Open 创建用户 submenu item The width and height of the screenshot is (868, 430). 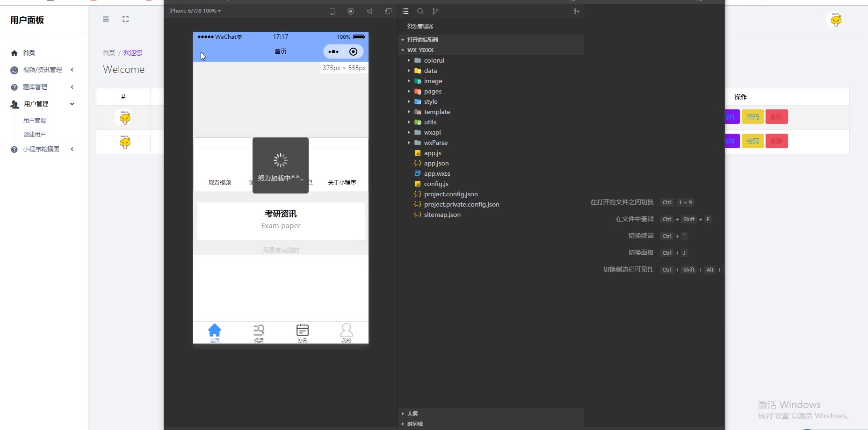point(35,135)
